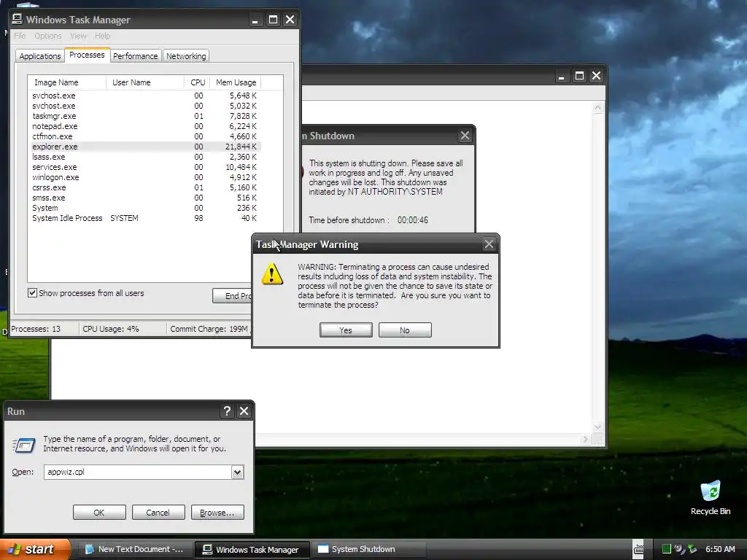Viewport: 747px width, 560px height.
Task: Open the File menu in Task Manager
Action: (20, 36)
